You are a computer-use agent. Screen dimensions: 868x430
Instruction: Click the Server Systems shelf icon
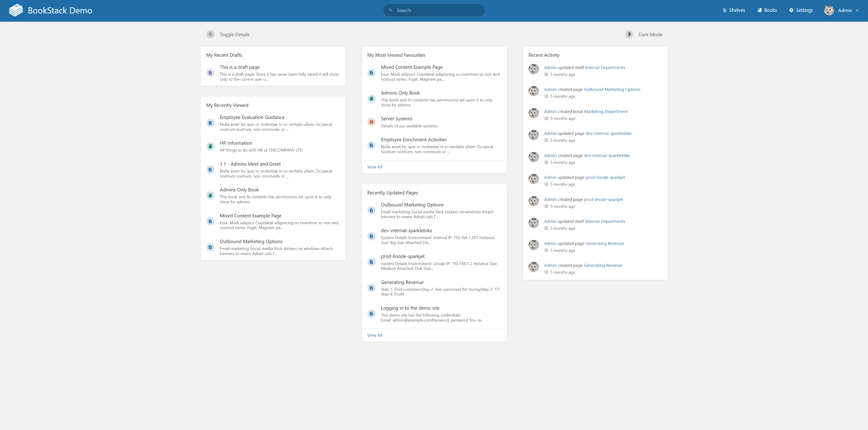point(371,122)
